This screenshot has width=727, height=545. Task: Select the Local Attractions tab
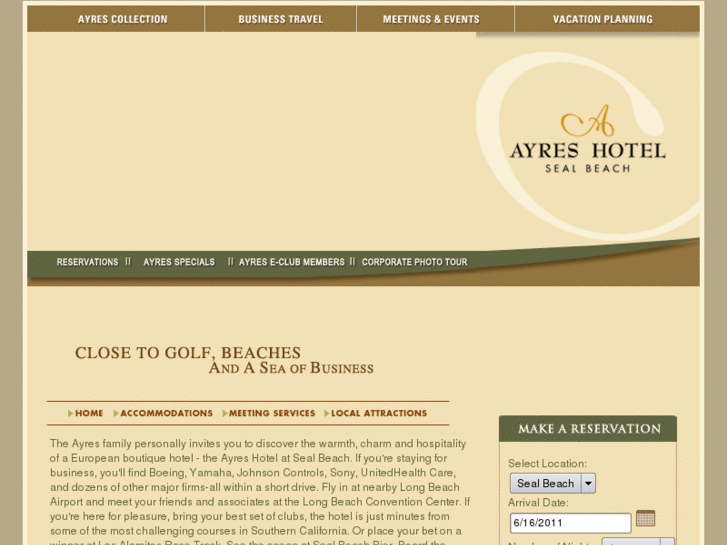point(376,413)
